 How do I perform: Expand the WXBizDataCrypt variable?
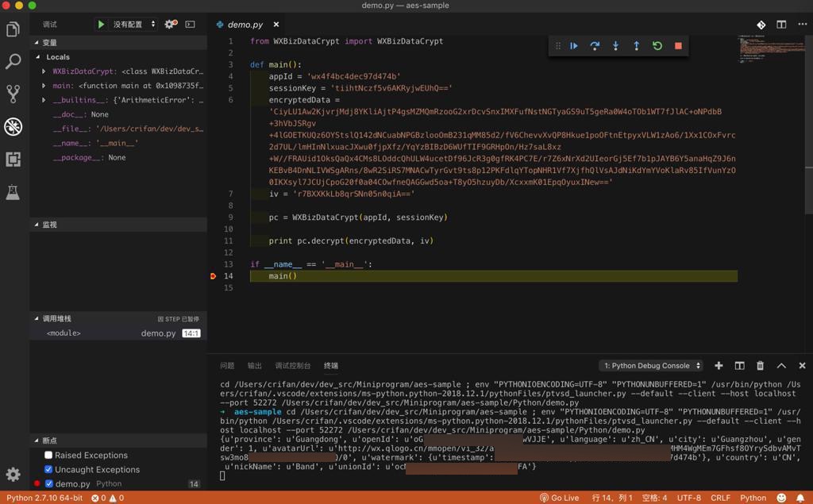44,71
